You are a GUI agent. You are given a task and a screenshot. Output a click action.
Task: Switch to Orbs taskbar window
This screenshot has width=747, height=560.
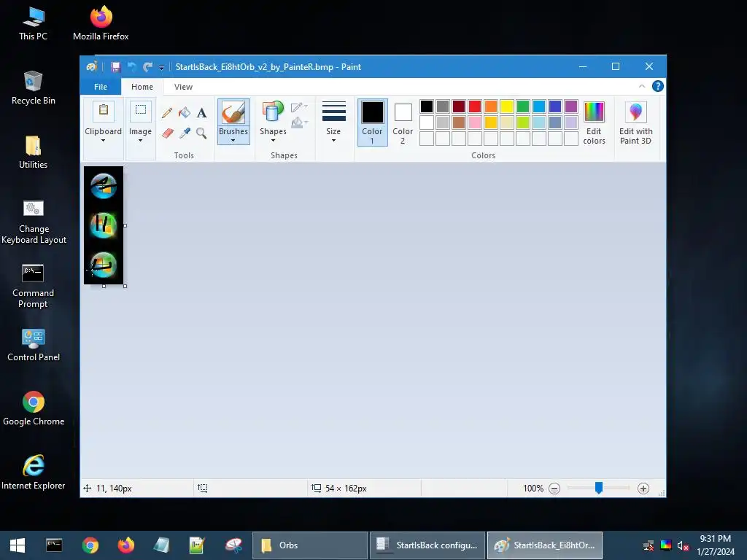(x=309, y=545)
